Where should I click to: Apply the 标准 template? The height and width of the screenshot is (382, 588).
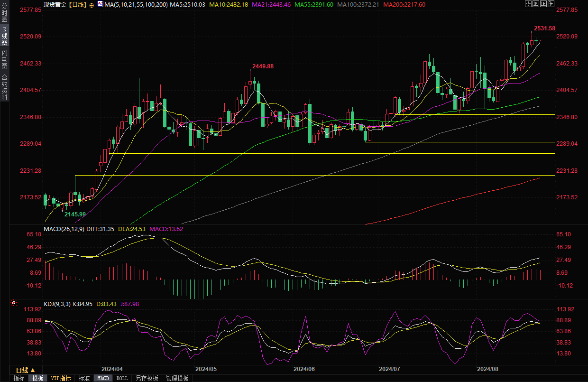pos(84,378)
